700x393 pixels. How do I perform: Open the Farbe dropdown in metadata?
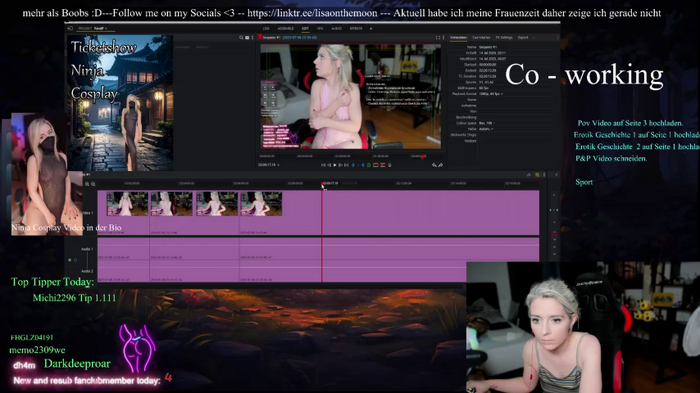486,129
